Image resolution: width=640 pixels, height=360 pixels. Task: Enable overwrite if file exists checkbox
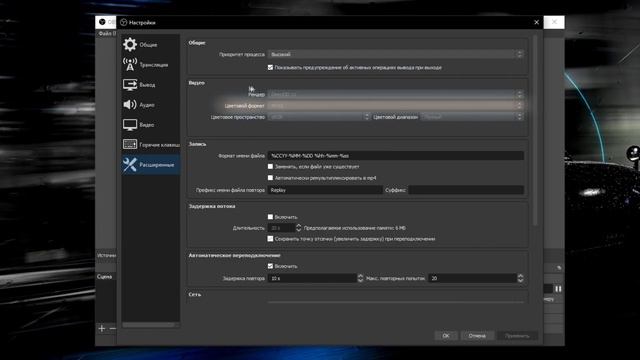tap(270, 167)
